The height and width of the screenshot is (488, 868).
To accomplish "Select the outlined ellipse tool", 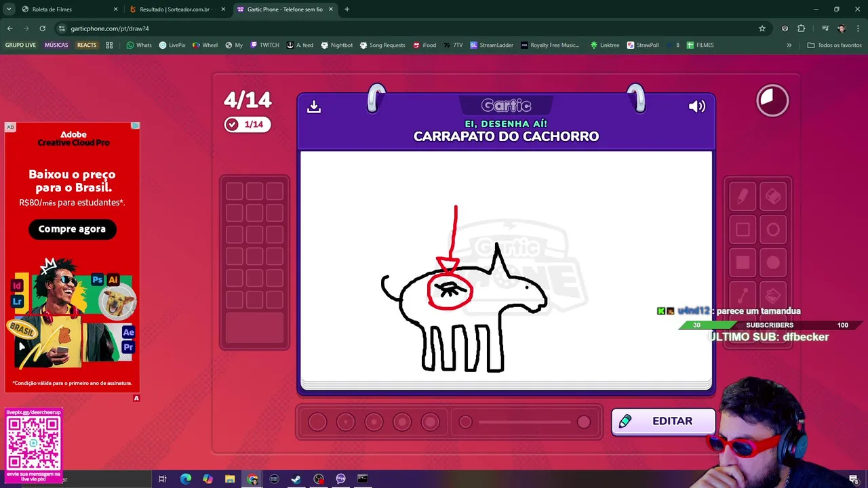I will coord(773,230).
